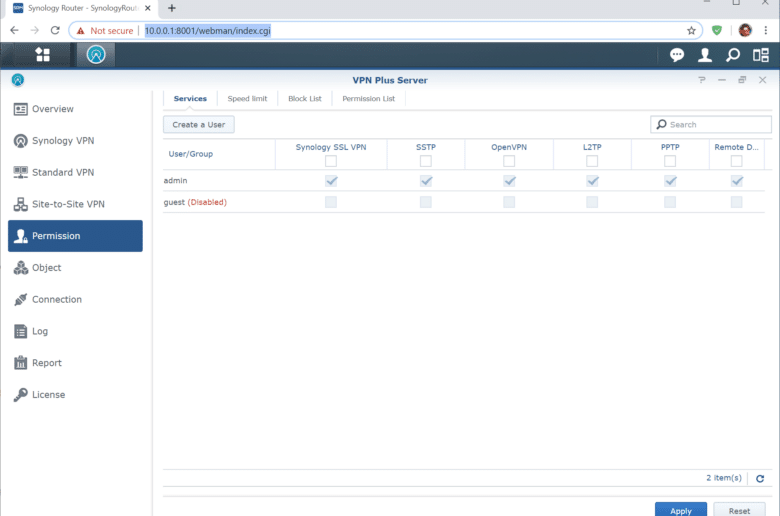The height and width of the screenshot is (516, 780).
Task: Select the guest (Disabled) row name
Action: point(195,202)
